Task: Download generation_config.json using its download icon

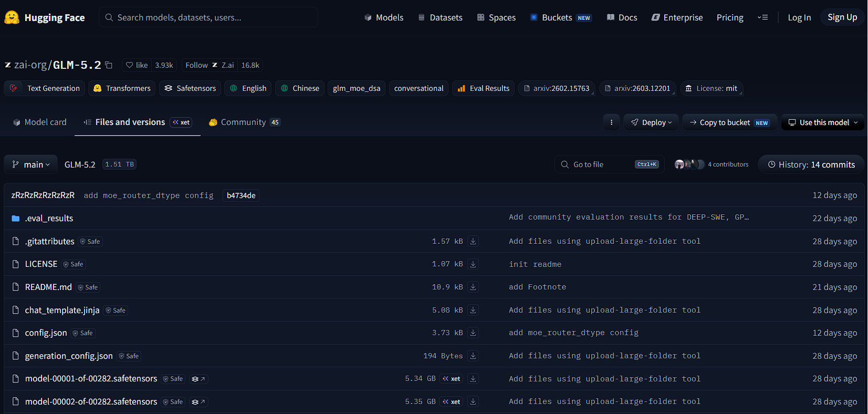Action: [x=473, y=356]
